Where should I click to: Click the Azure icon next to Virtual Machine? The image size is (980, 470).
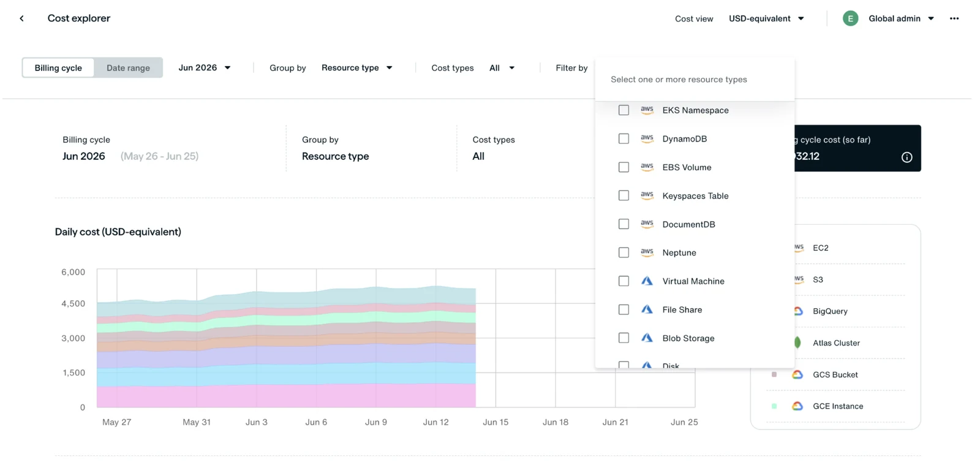click(647, 281)
